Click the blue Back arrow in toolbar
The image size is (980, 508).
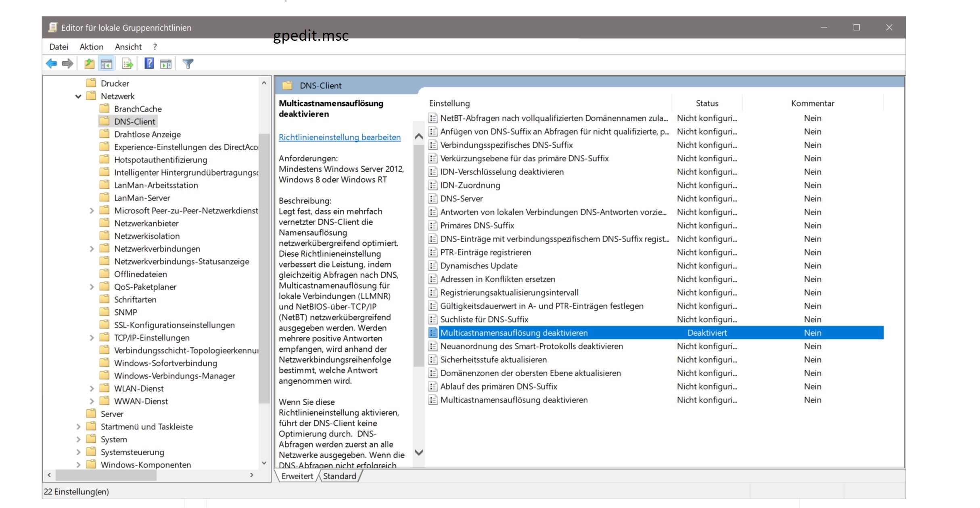52,63
